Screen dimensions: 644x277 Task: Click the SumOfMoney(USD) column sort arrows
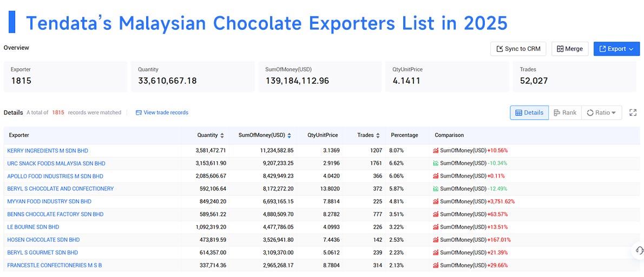(289, 135)
